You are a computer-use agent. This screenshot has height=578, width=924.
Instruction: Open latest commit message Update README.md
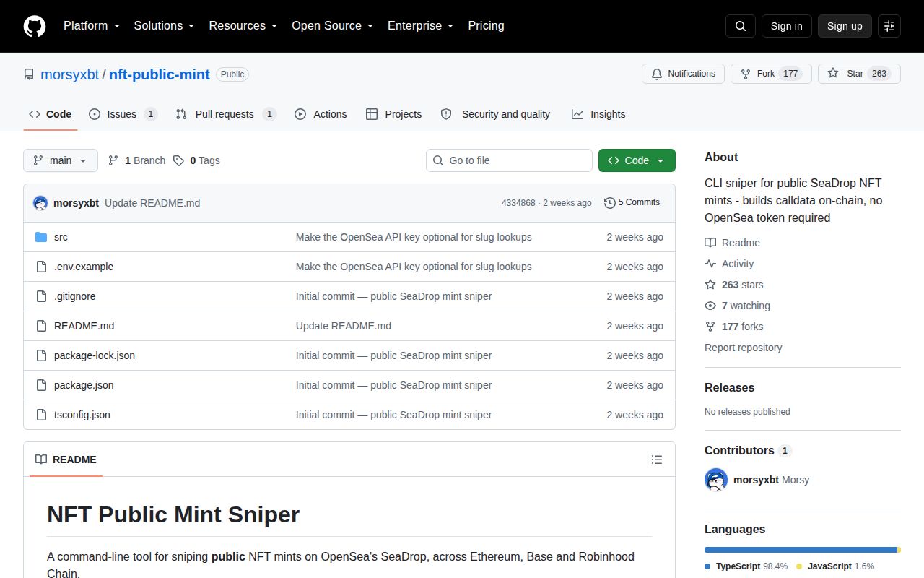(x=152, y=203)
